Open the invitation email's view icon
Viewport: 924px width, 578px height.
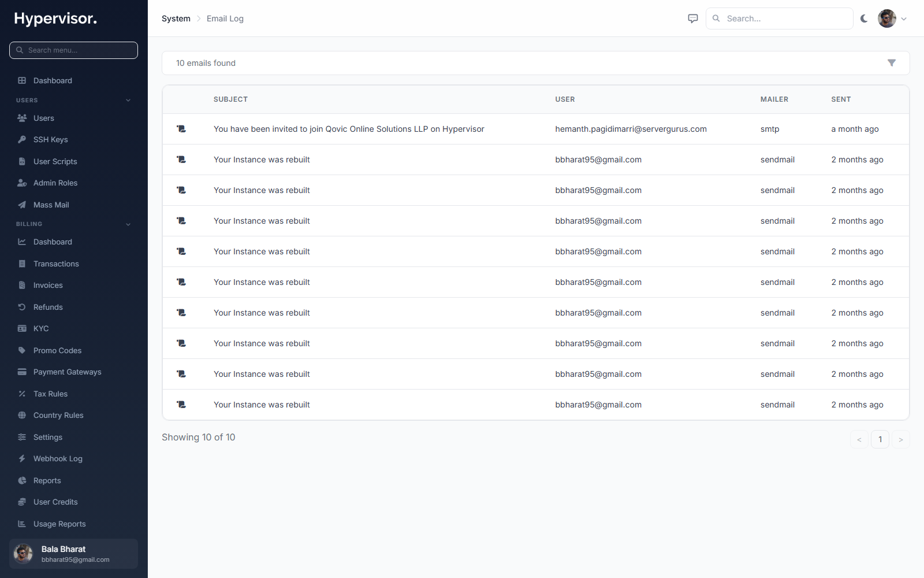[181, 129]
